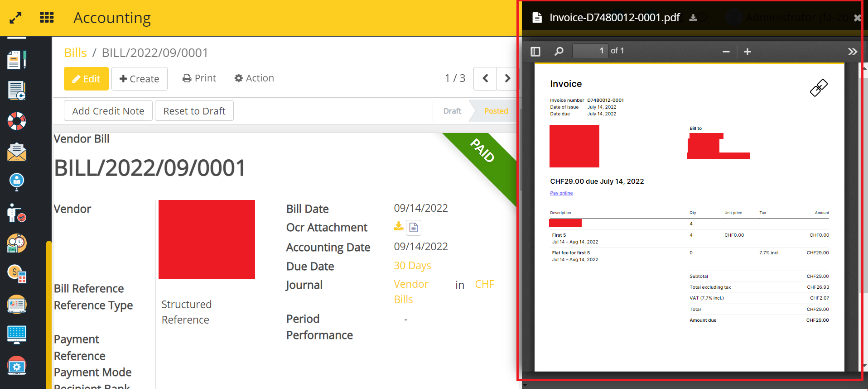This screenshot has height=391, width=868.
Task: Open the person with checkmark app
Action: pos(17,213)
